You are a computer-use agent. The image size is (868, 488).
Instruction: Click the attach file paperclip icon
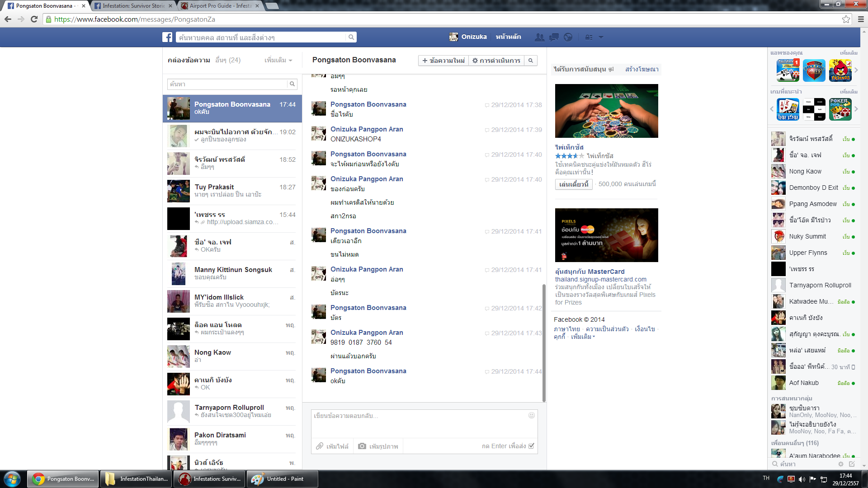click(x=320, y=446)
